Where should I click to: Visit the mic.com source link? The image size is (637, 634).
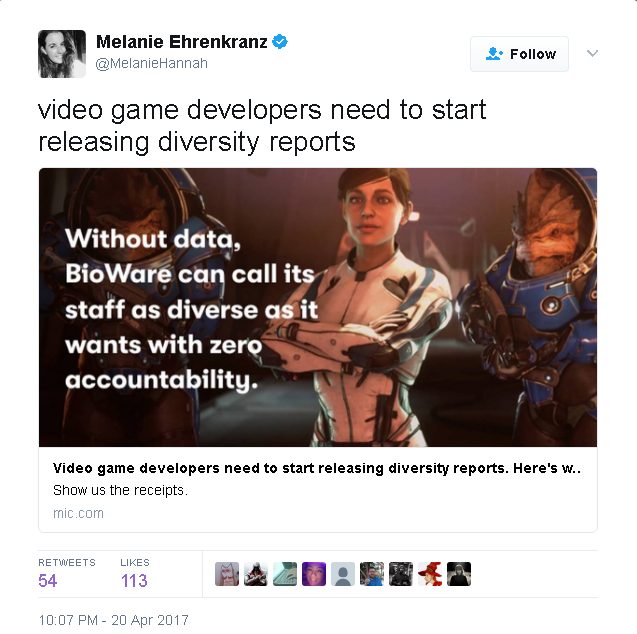[78, 513]
